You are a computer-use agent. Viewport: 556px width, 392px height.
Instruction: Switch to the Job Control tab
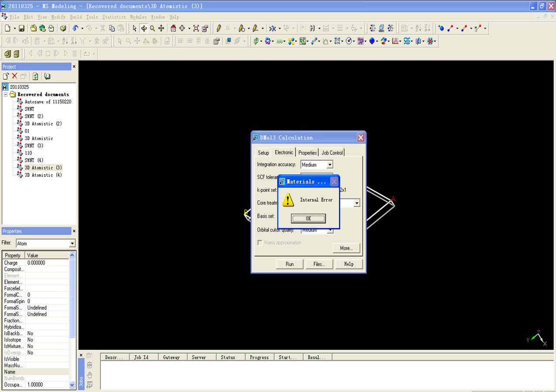(x=332, y=152)
